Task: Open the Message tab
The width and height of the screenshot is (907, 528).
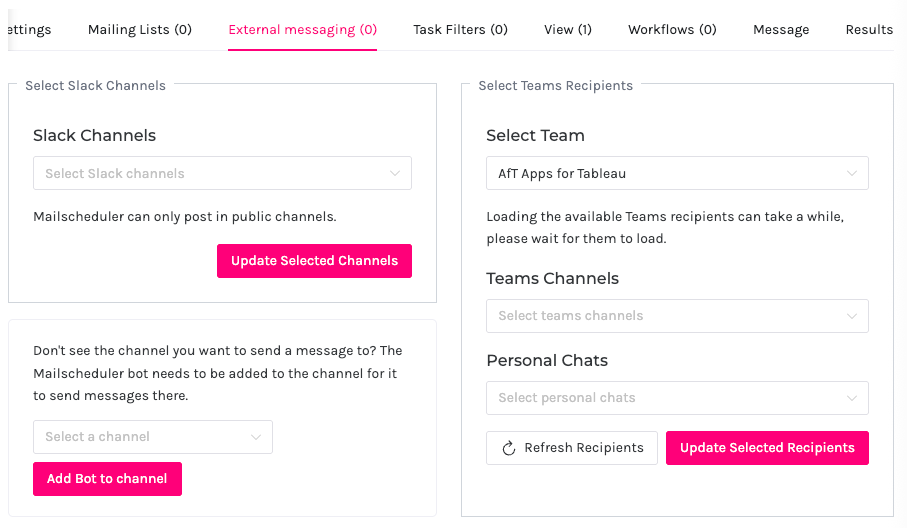Action: coord(781,29)
